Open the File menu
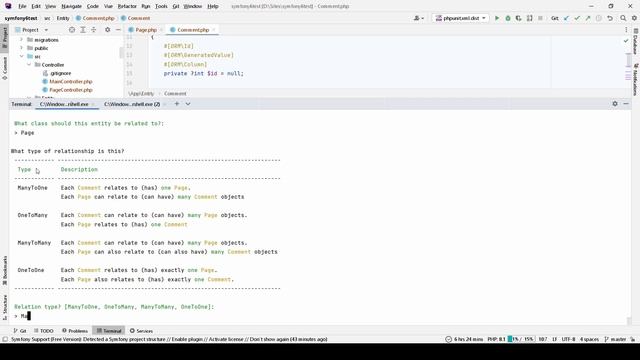This screenshot has height=360, width=640. pos(22,6)
